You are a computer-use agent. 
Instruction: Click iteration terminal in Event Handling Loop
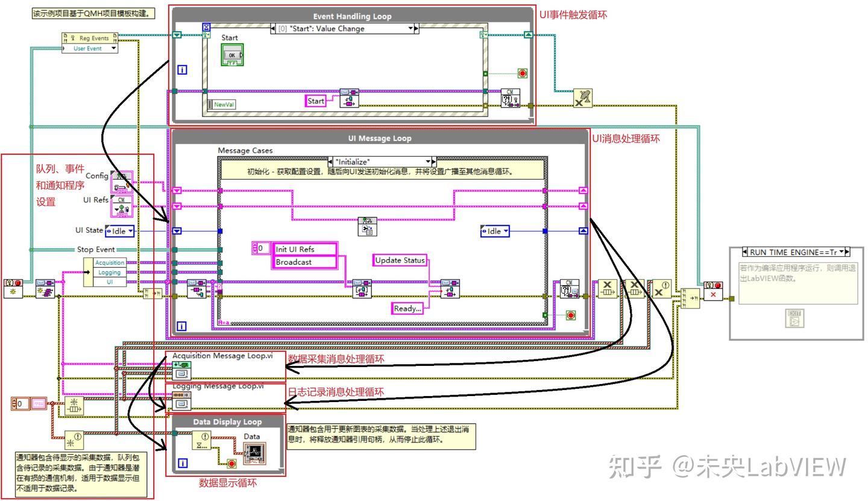(182, 70)
